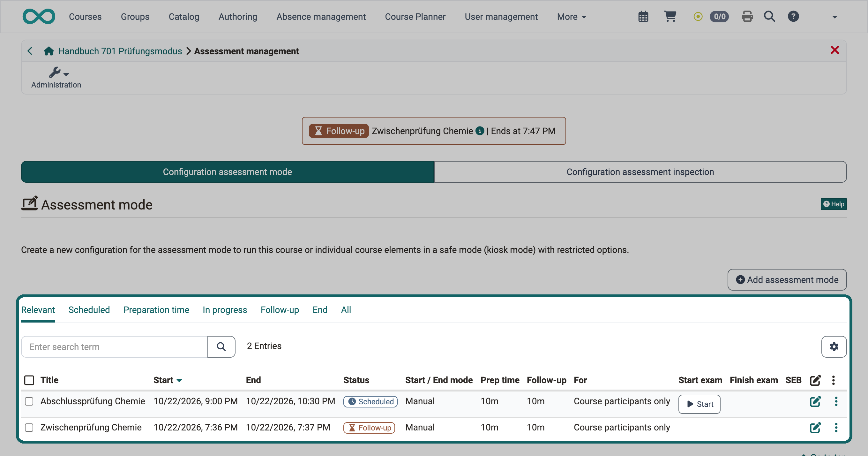Click the print icon
868x456 pixels.
coord(747,17)
